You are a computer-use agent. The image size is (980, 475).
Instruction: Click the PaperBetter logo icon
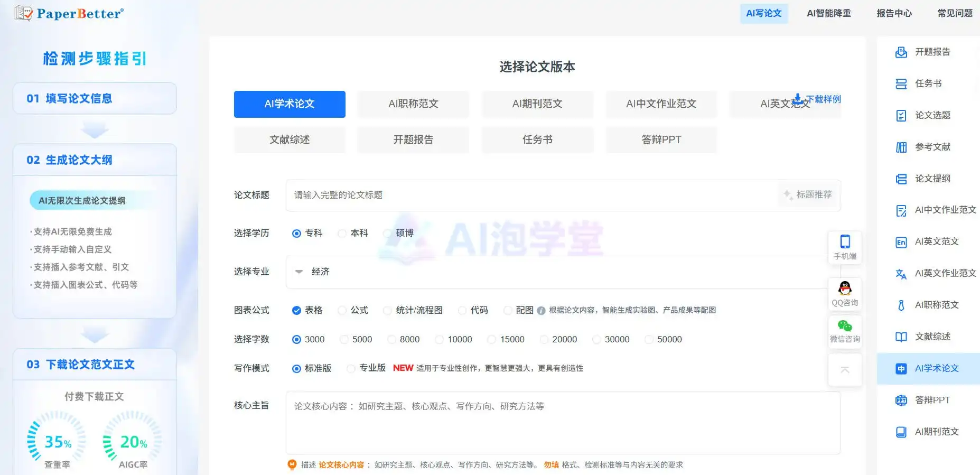click(x=24, y=13)
